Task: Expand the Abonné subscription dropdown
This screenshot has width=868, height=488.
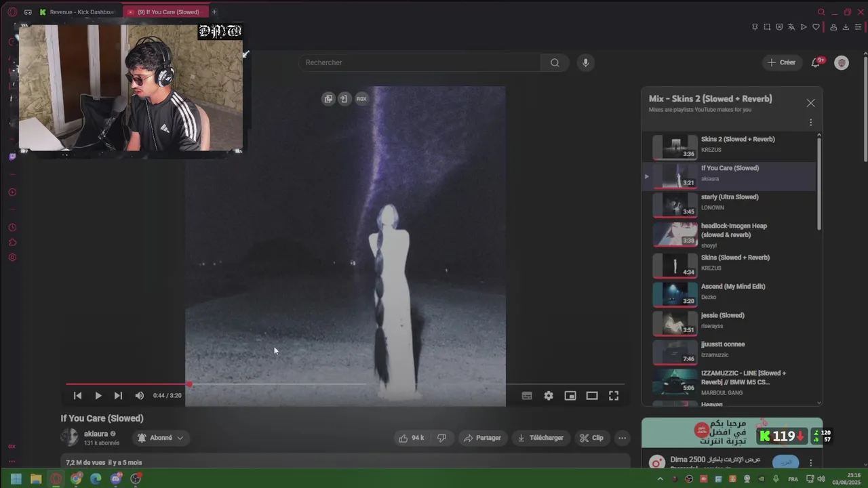Action: coord(161,438)
